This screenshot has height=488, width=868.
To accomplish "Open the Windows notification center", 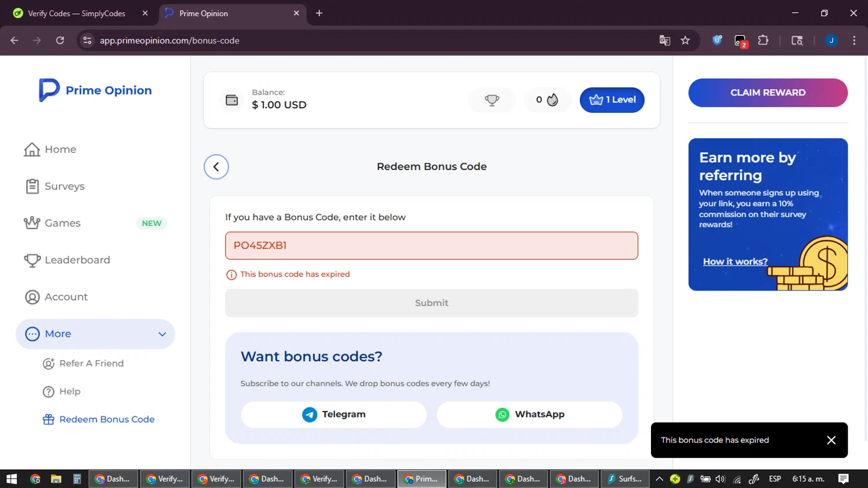I will [844, 479].
